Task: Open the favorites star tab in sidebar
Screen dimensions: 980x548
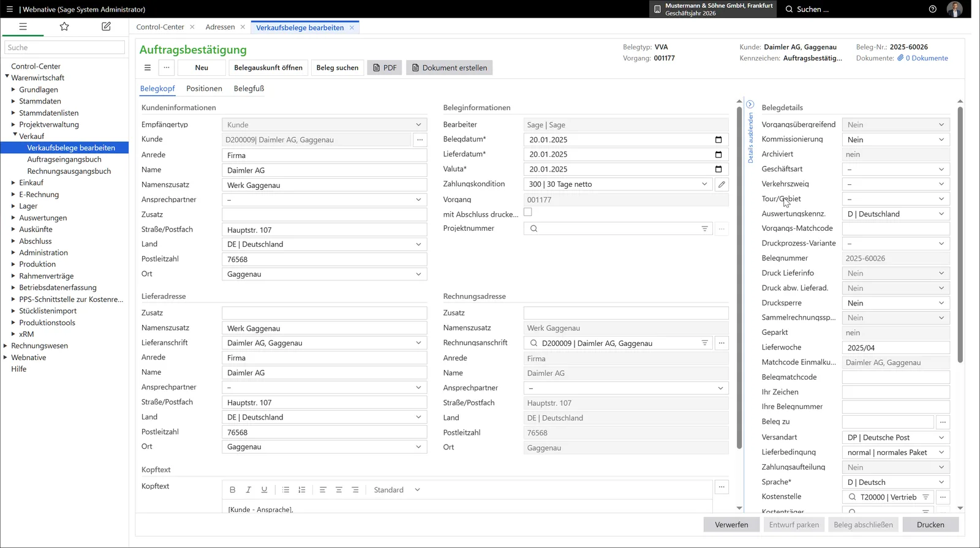Action: click(64, 27)
